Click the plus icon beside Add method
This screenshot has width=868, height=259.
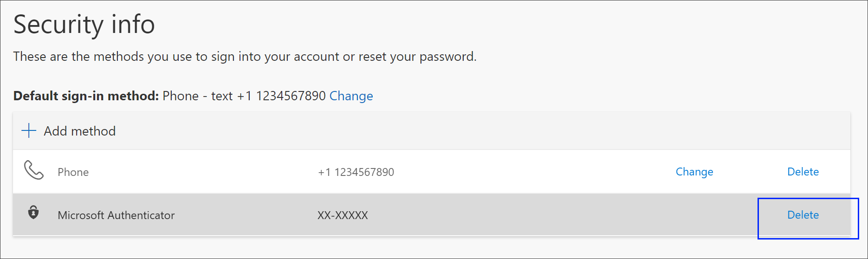pos(29,131)
